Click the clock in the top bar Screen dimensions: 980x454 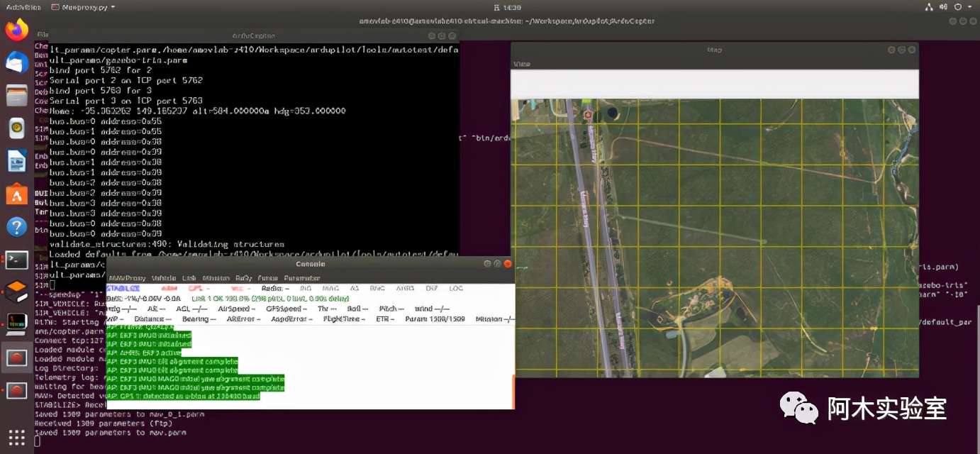click(506, 7)
